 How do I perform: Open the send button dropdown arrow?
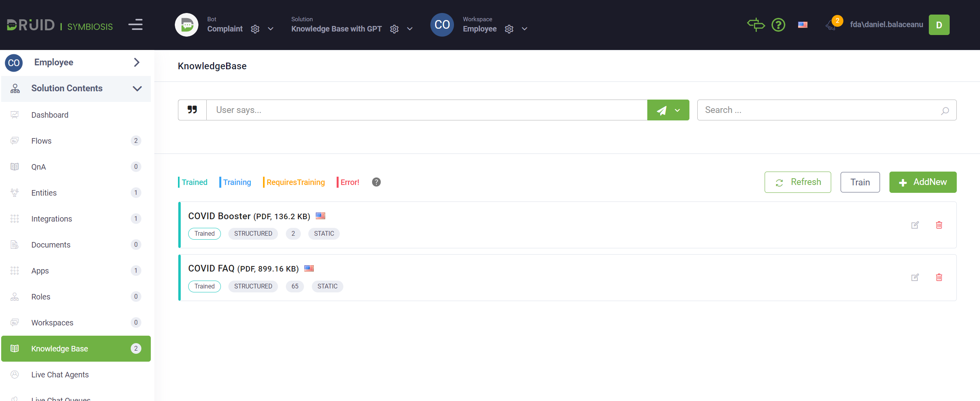tap(678, 110)
